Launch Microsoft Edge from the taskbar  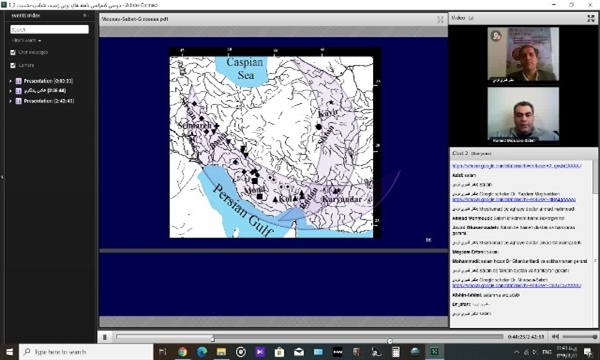202,352
